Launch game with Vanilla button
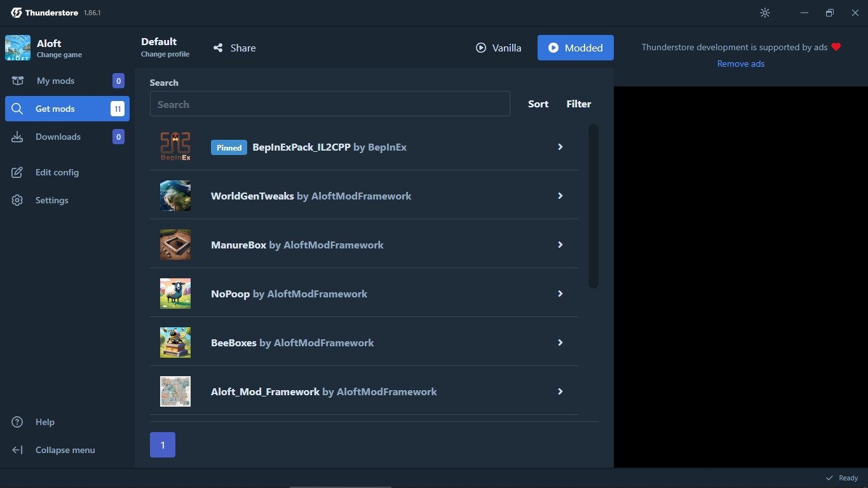Viewport: 868px width, 488px height. [x=498, y=48]
